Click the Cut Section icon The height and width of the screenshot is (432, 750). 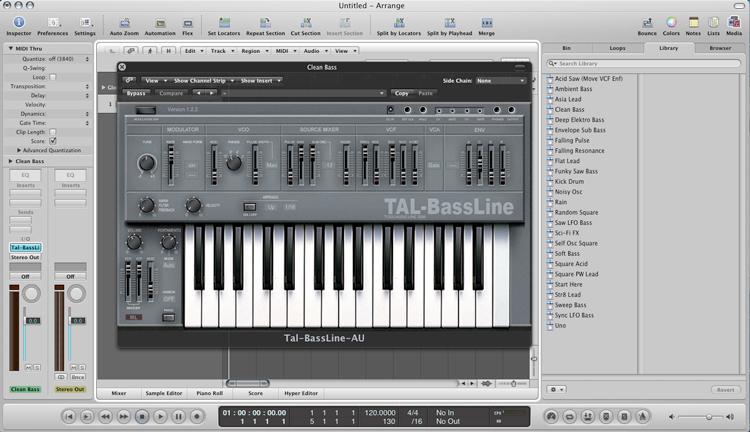306,23
